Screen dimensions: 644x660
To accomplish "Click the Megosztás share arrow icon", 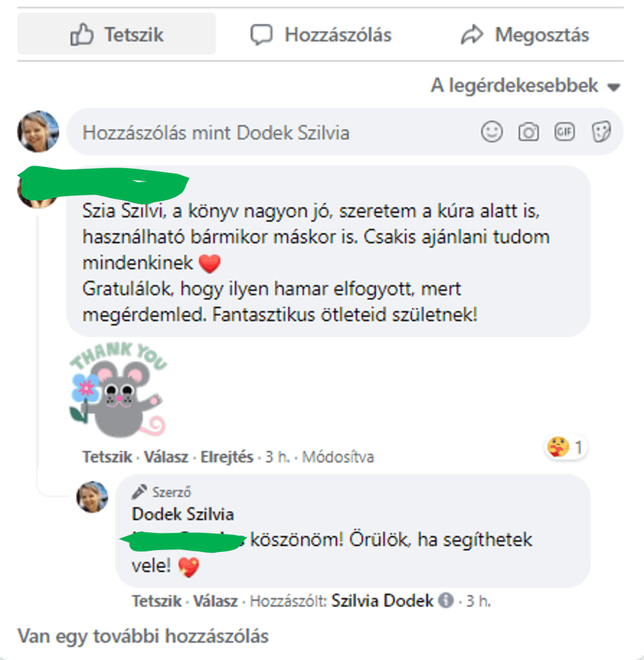I will point(472,34).
